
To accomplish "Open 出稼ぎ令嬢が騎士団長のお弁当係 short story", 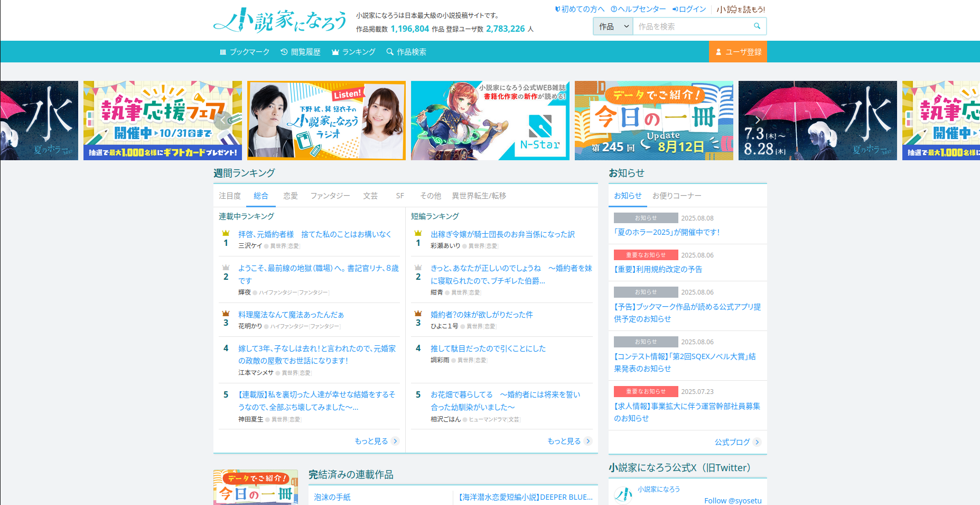I will point(502,234).
